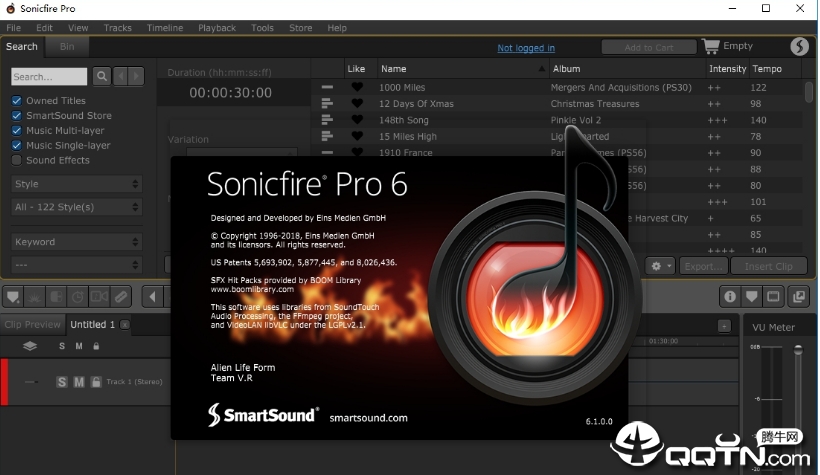Open the Style dropdown
Screen dimensions: 820x475
pyautogui.click(x=76, y=184)
